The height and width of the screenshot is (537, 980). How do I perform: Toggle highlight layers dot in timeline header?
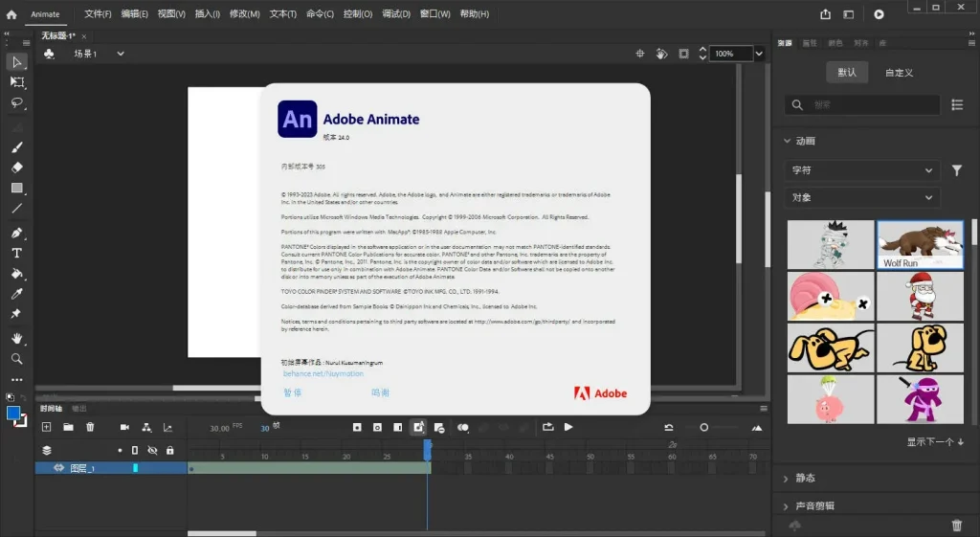coord(120,450)
